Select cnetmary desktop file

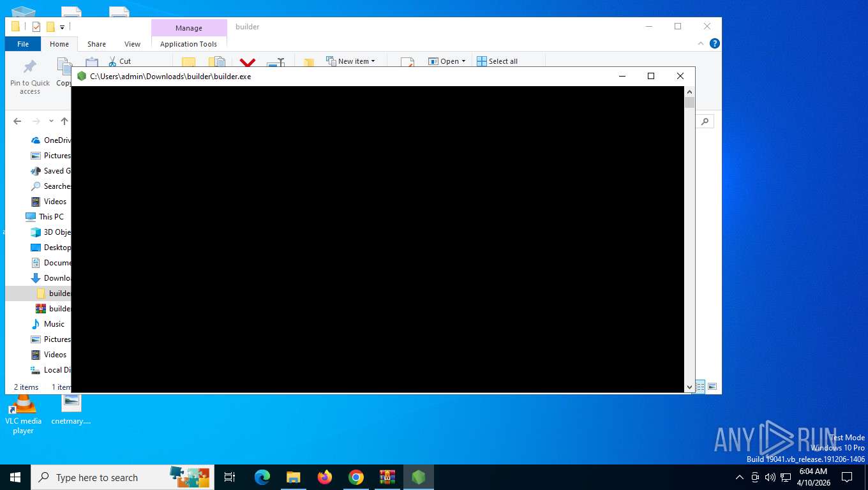(x=71, y=409)
